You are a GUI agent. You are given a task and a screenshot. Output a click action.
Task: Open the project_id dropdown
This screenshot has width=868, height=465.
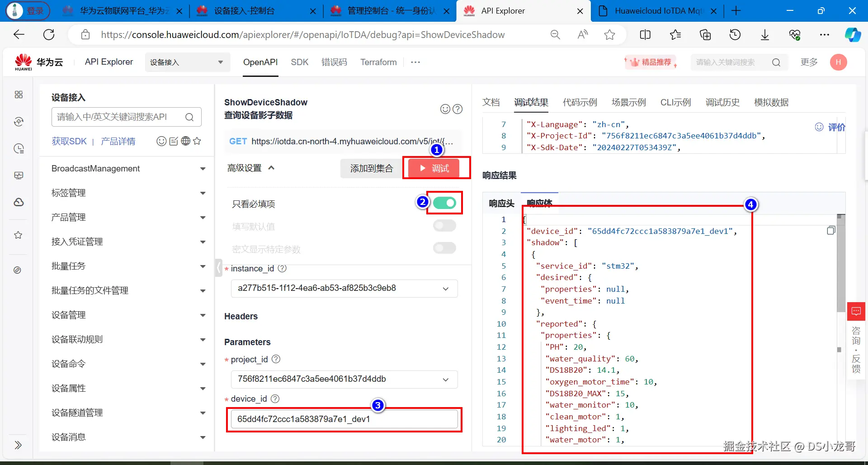pos(344,380)
